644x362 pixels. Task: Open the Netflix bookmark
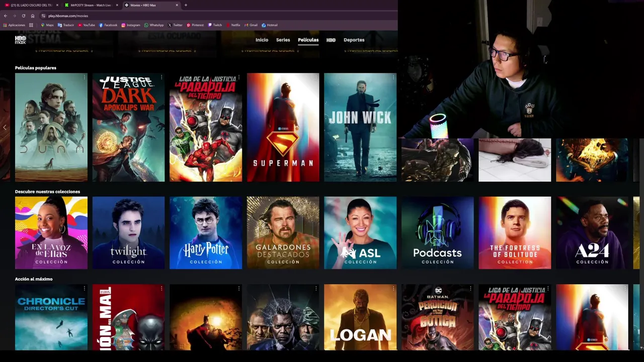233,25
